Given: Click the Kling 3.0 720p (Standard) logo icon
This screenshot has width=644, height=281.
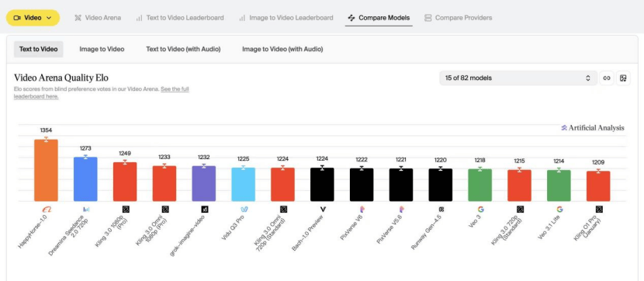Looking at the screenshot, I should click(520, 210).
